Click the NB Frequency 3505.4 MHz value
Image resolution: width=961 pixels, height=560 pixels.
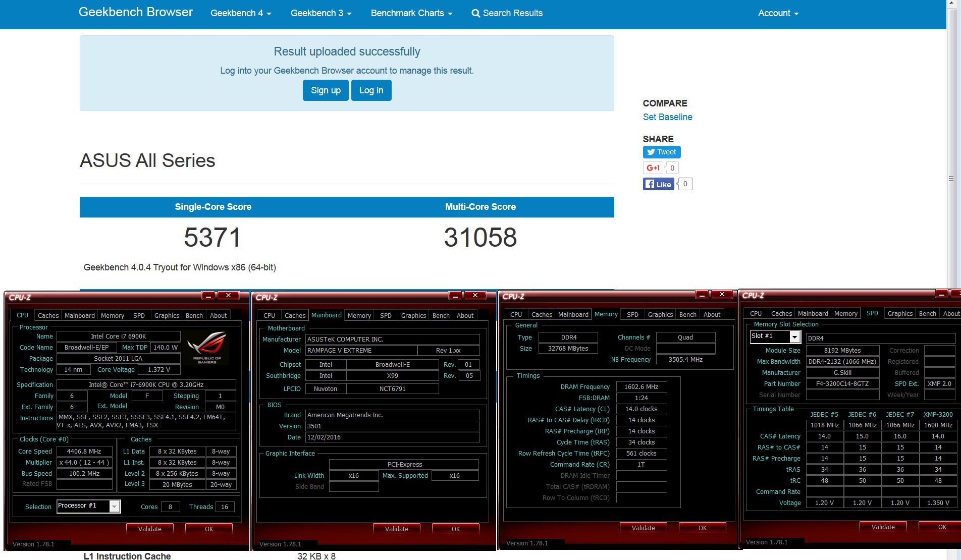[686, 360]
